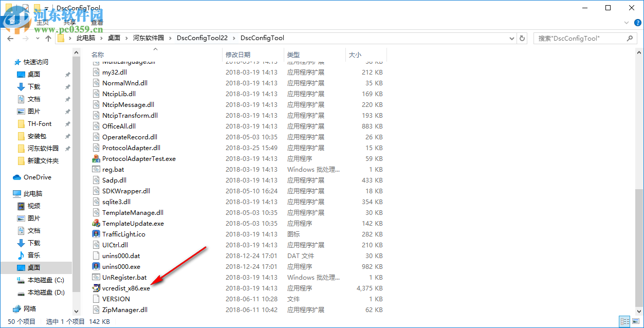Navigate up one folder level
The image size is (644, 328).
48,38
